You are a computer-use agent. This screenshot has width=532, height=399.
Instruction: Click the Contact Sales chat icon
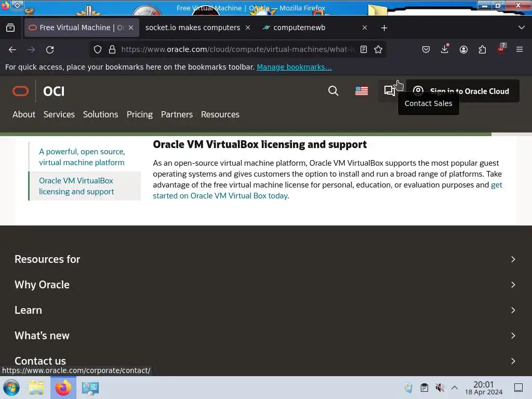(390, 90)
